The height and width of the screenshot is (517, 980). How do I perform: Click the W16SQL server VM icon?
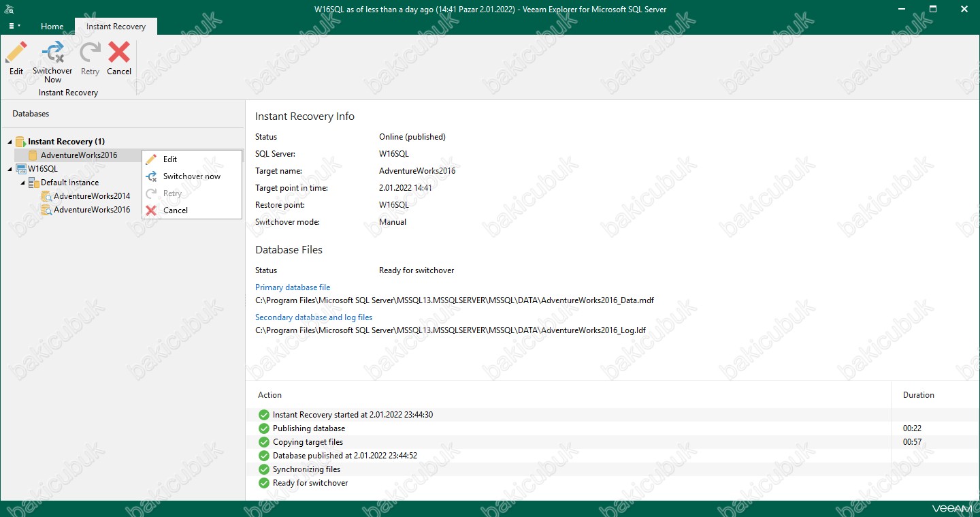click(x=20, y=169)
